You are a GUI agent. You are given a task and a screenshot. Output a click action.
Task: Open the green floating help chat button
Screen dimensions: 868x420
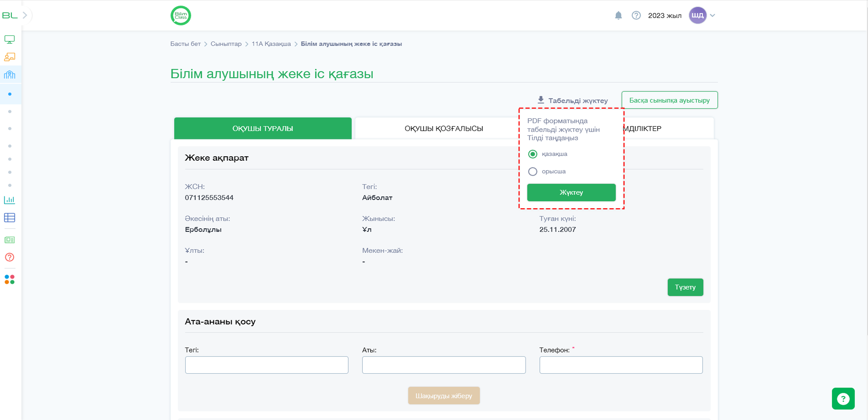tap(843, 399)
